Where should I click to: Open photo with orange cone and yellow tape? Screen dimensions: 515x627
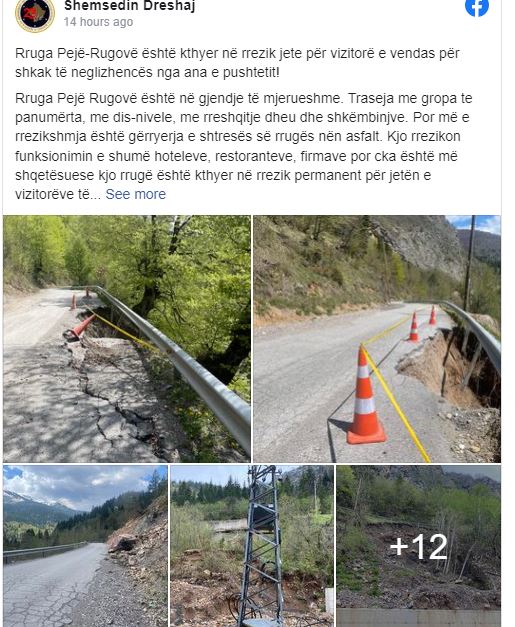pos(377,339)
